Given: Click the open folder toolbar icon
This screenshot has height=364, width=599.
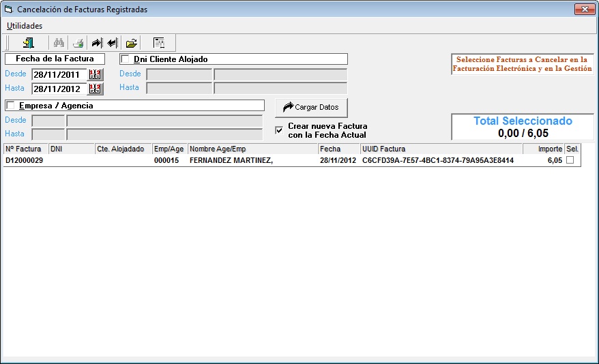Looking at the screenshot, I should pos(131,43).
